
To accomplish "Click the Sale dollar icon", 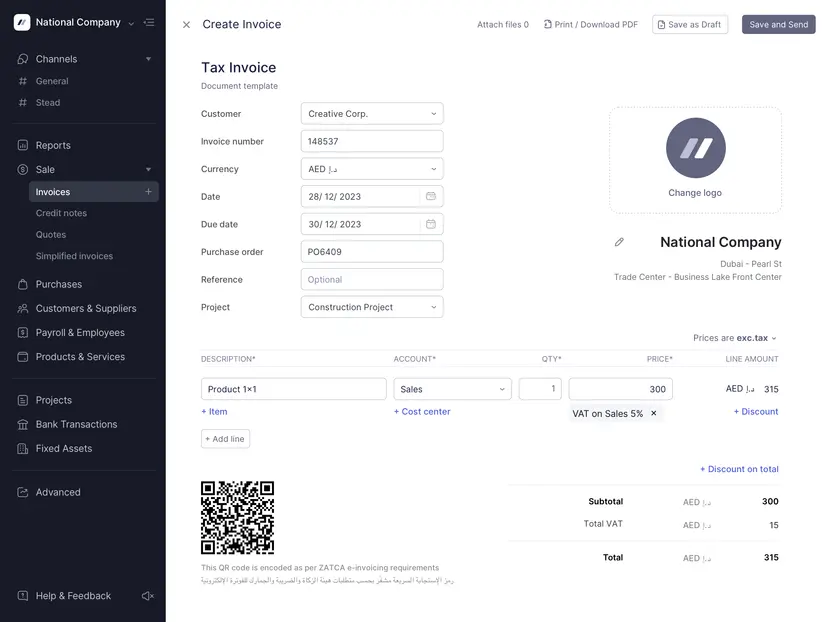I will pos(23,169).
